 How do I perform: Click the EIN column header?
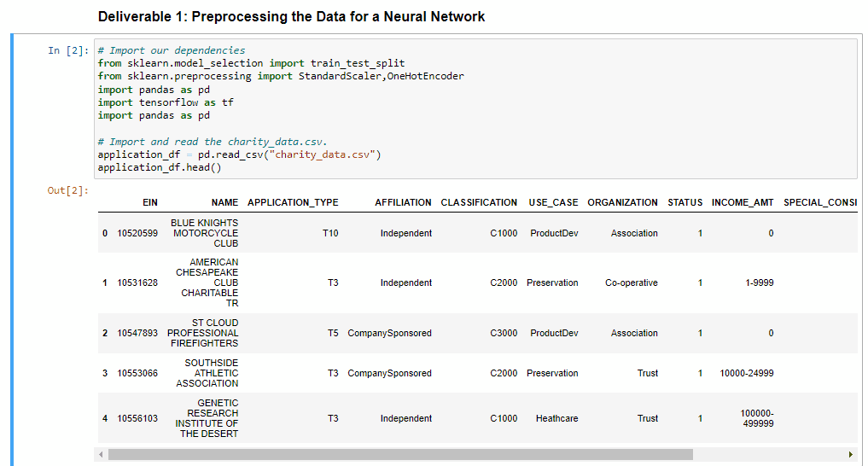click(x=150, y=202)
